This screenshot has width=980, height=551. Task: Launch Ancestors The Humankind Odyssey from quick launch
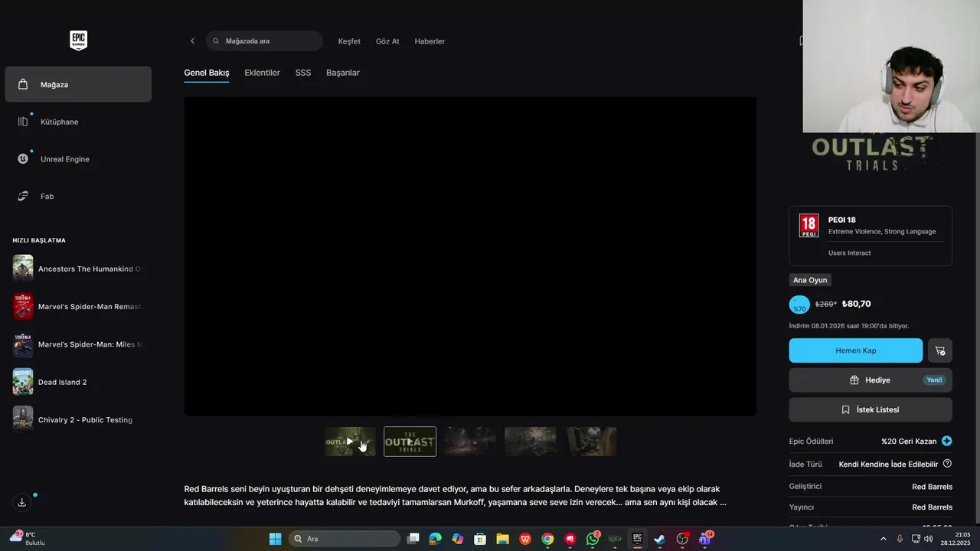pos(78,269)
